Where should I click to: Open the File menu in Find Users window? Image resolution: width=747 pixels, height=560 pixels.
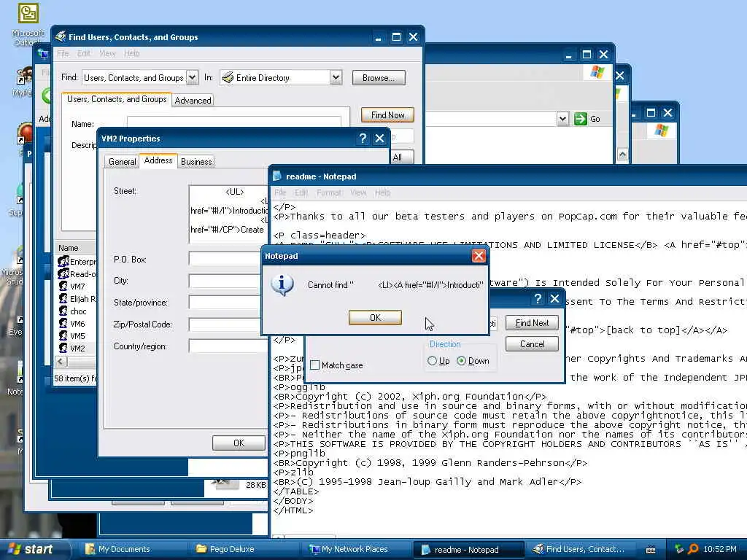click(x=63, y=53)
